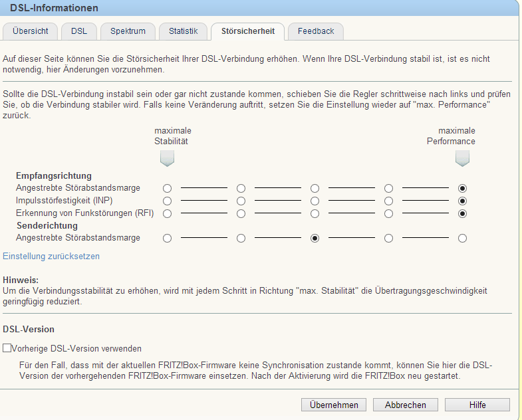The height and width of the screenshot is (420, 522).
Task: Select middle step for Senderichtung Störabstandsmarge
Action: coord(315,239)
